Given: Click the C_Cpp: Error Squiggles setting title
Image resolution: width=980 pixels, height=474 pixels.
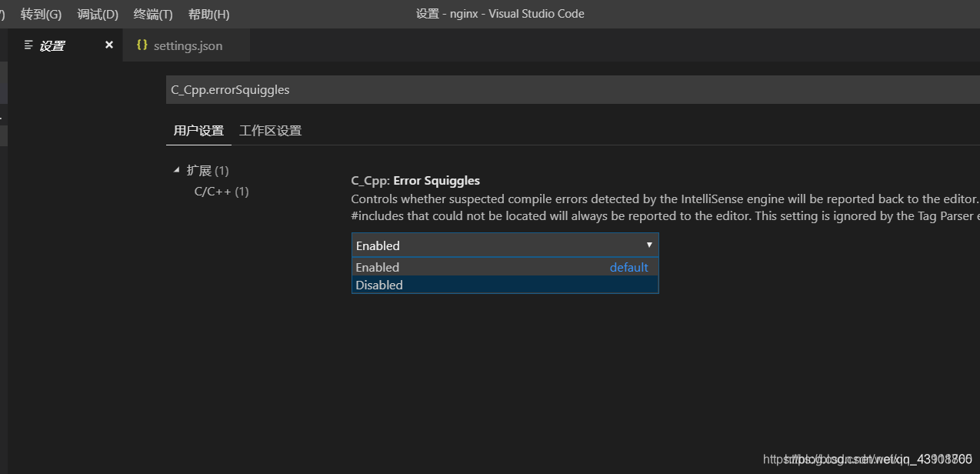Looking at the screenshot, I should [415, 180].
